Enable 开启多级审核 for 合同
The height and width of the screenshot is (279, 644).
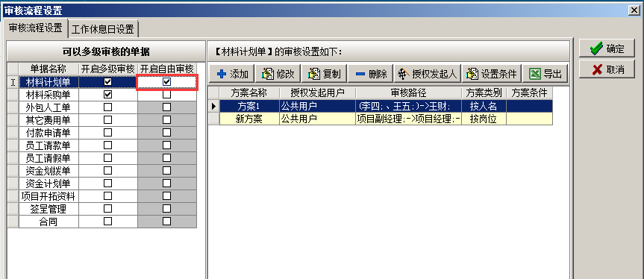(x=107, y=222)
